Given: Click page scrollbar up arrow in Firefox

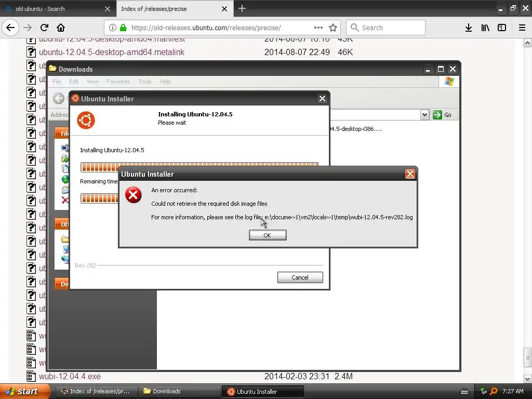Looking at the screenshot, I should pos(527,43).
